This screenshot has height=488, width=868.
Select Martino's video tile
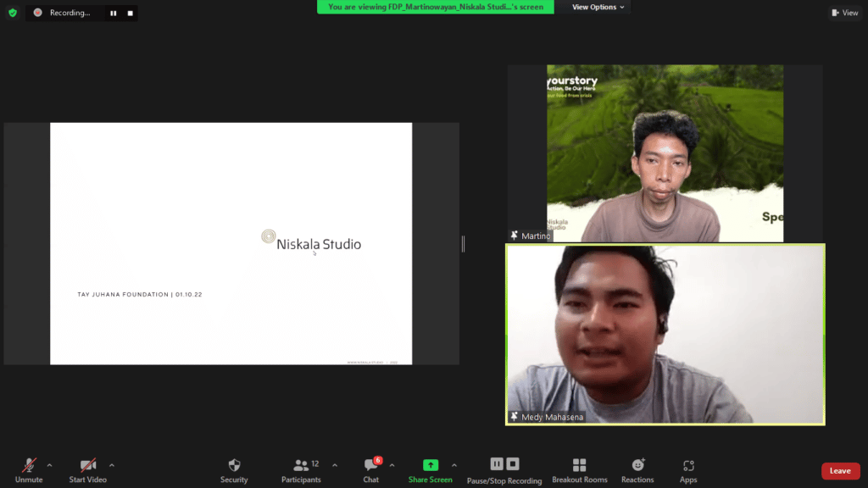click(665, 153)
